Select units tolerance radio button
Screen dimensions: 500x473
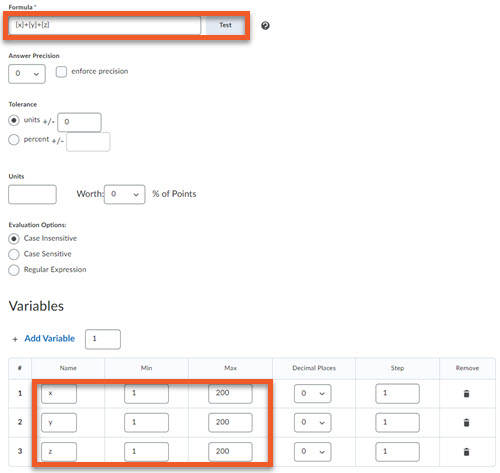pyautogui.click(x=14, y=120)
